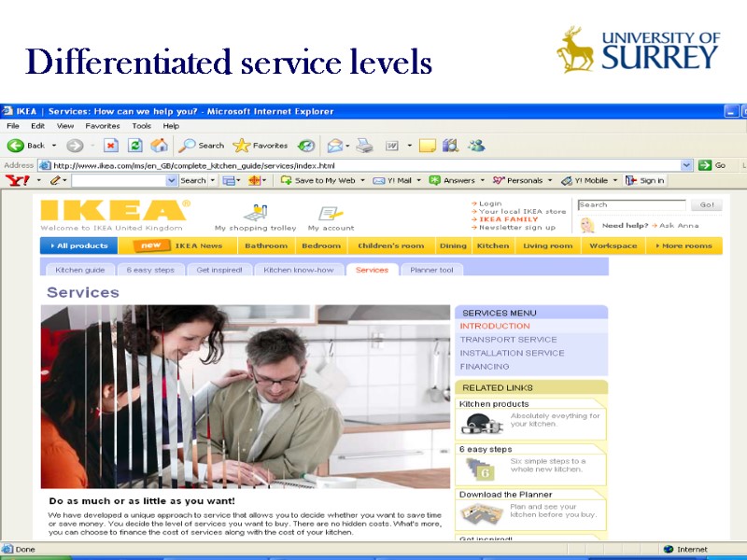Click the Mail envelope toolbar icon
Image resolution: width=747 pixels, height=560 pixels.
335,146
